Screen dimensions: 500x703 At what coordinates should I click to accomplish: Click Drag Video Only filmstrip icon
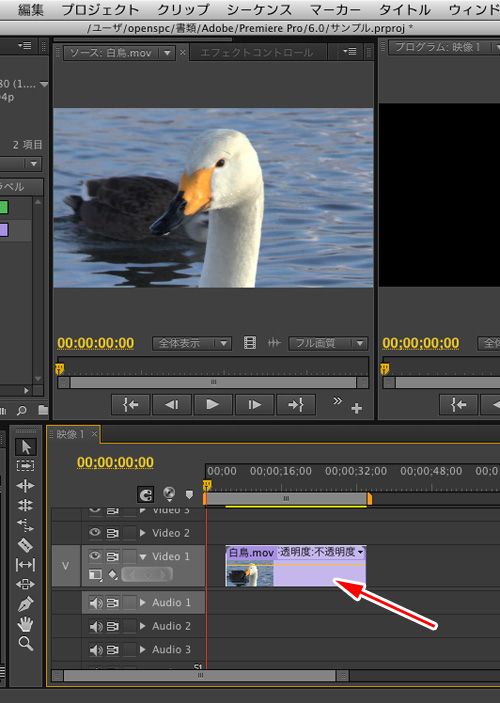(250, 343)
